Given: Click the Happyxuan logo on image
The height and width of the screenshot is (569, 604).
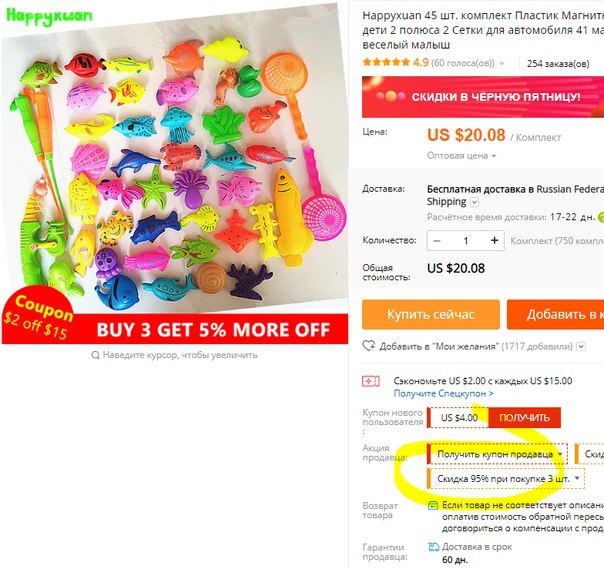Looking at the screenshot, I should coord(49,16).
